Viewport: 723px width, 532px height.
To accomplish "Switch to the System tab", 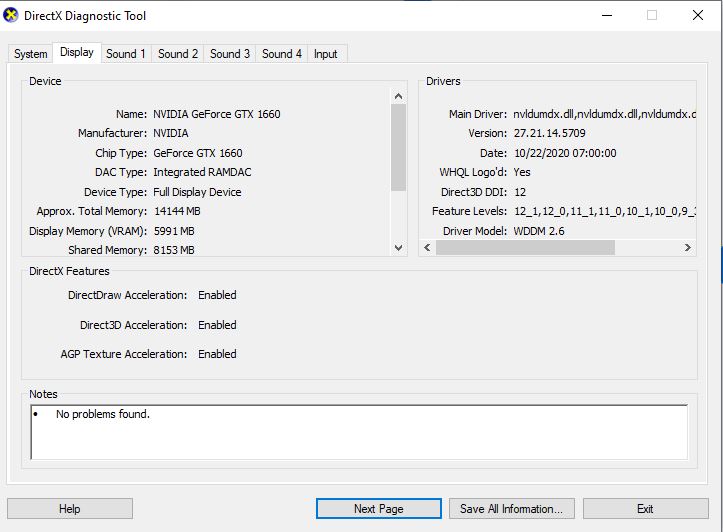I will tap(30, 54).
